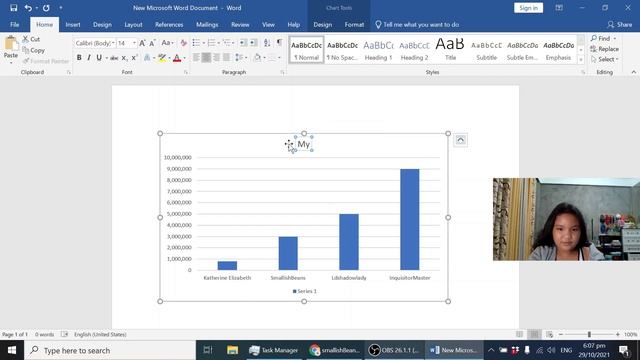Redo the last action
The width and height of the screenshot is (640, 360).
point(46,8)
